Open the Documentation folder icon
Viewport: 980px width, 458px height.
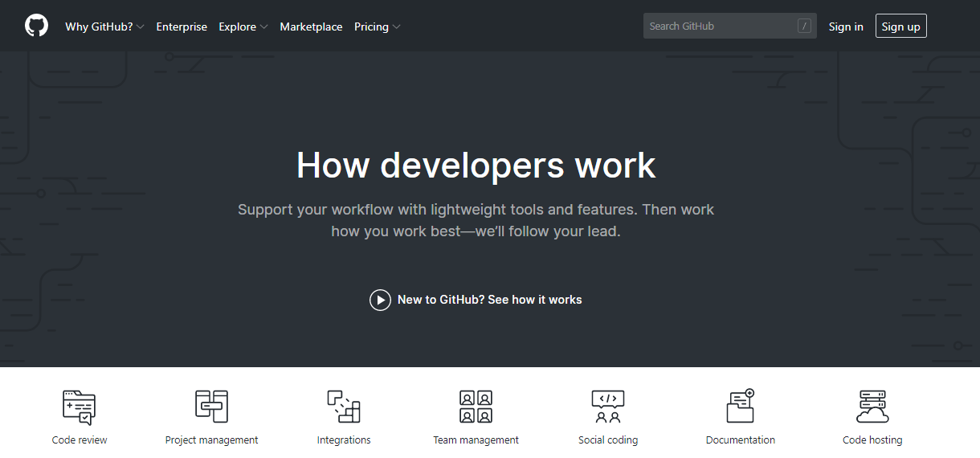tap(741, 406)
